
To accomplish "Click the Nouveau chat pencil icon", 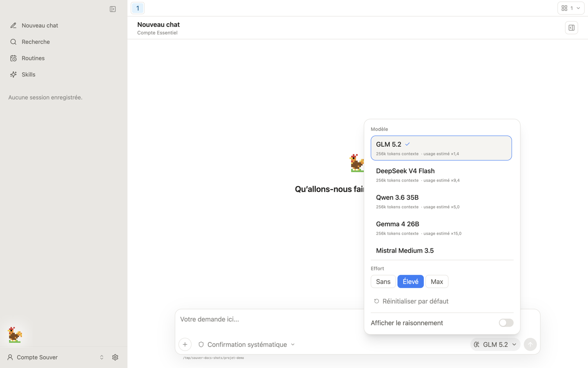I will pyautogui.click(x=13, y=25).
